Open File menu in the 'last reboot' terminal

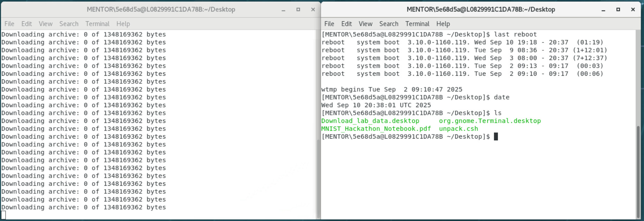click(329, 24)
